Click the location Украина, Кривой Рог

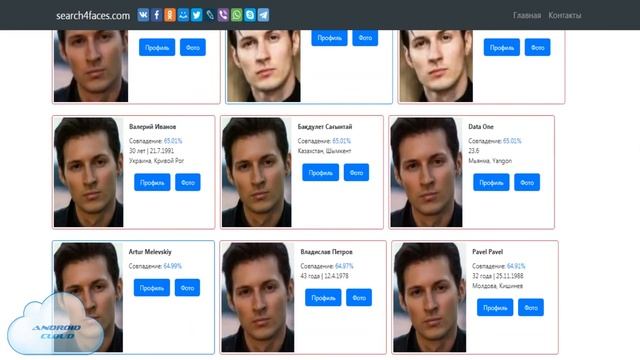[x=156, y=161]
